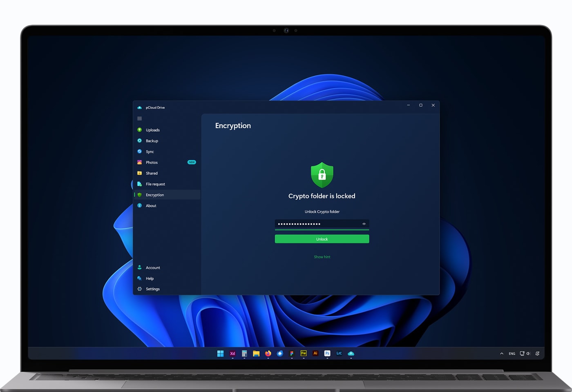Image resolution: width=572 pixels, height=392 pixels.
Task: Select the Encryption menu entry
Action: pyautogui.click(x=155, y=195)
